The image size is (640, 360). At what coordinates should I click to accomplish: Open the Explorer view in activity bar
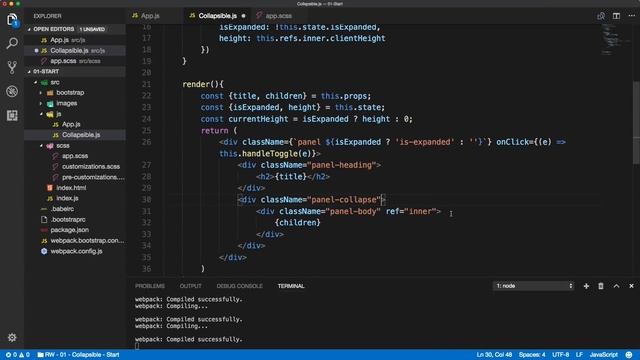[12, 19]
